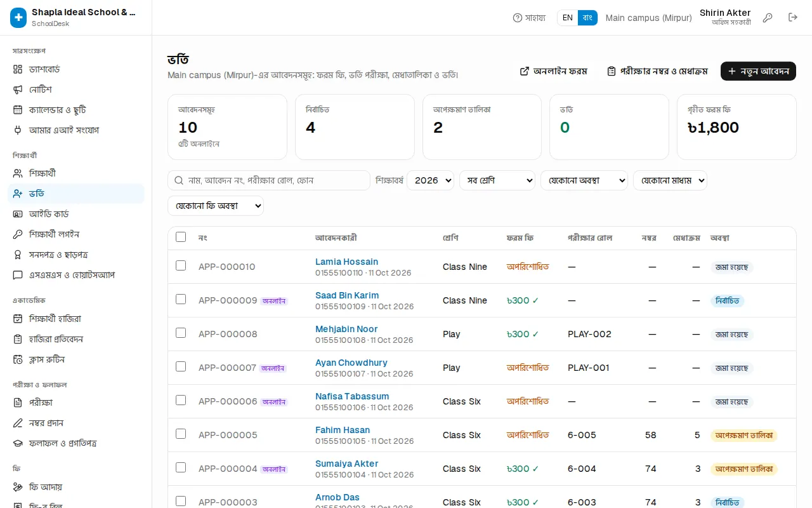812x508 pixels.
Task: Open সনদপত্র ও ছাড়পত্র certificate icon
Action: [18, 255]
